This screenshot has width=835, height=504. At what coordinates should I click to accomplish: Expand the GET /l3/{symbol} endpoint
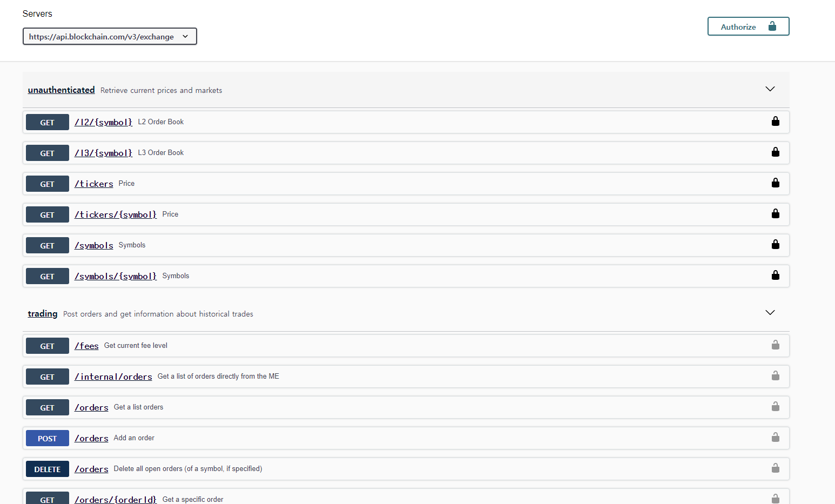(x=406, y=153)
